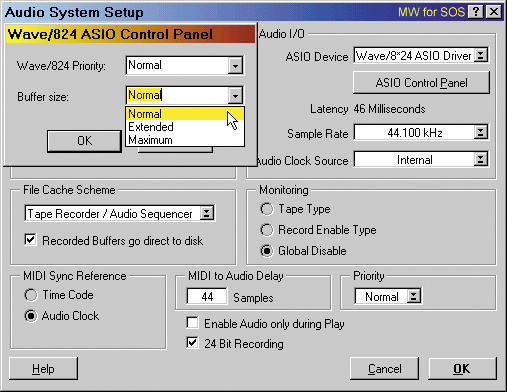The image size is (507, 392).
Task: Close the Audio System Setup dialog
Action: [494, 12]
